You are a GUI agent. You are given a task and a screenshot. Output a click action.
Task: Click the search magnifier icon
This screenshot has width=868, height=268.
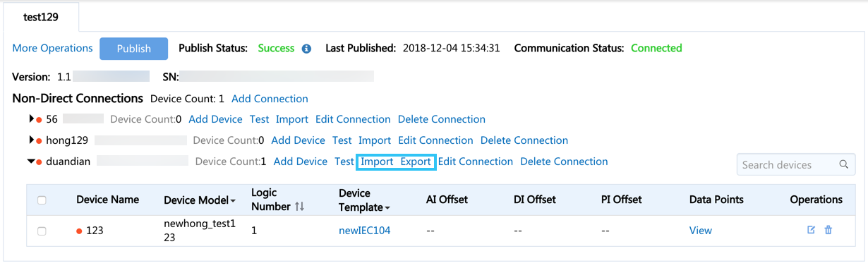click(843, 165)
